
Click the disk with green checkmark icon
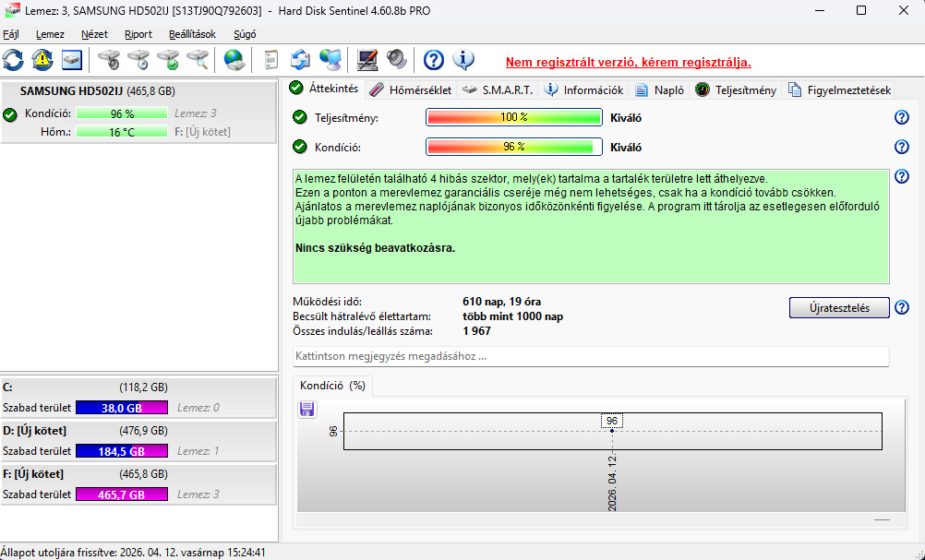(167, 60)
